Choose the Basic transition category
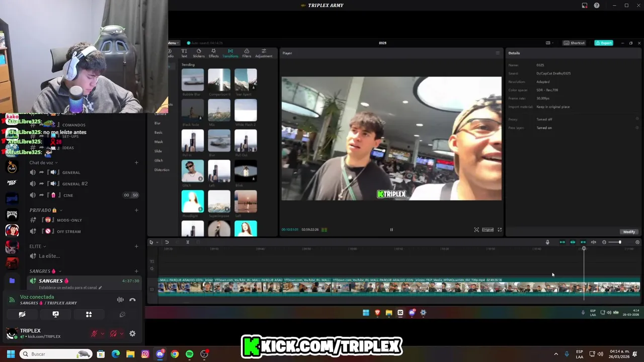The height and width of the screenshot is (362, 644). [158, 132]
